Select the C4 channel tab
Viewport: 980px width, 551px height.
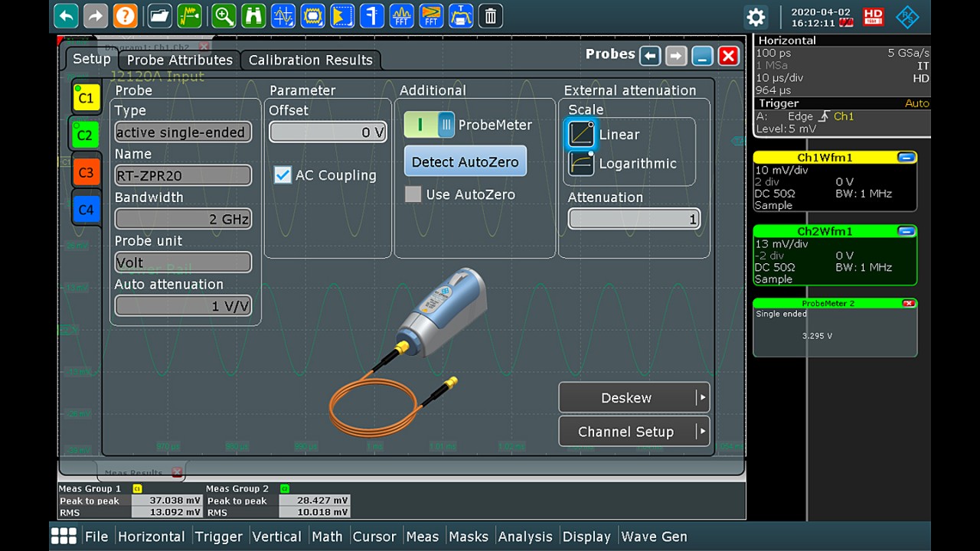(86, 209)
